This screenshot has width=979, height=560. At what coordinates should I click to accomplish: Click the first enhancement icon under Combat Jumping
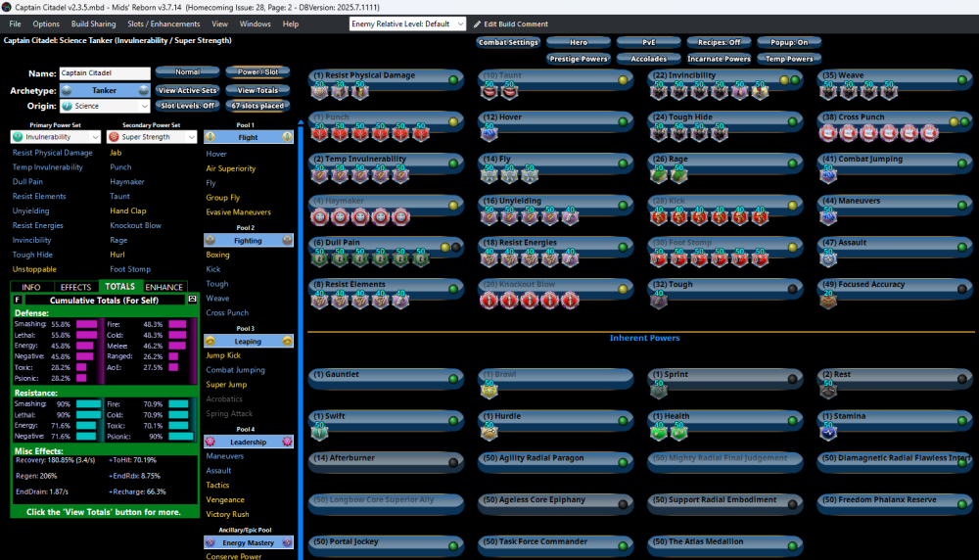pos(829,175)
